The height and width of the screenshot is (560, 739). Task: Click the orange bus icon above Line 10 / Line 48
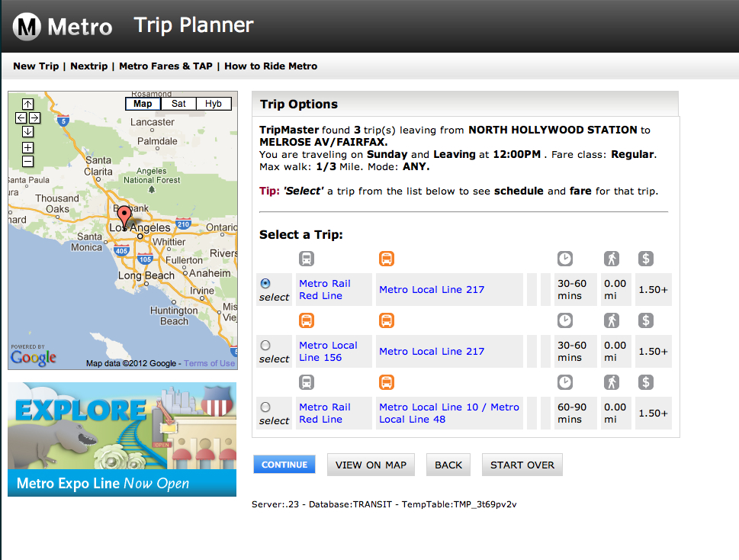coord(387,382)
